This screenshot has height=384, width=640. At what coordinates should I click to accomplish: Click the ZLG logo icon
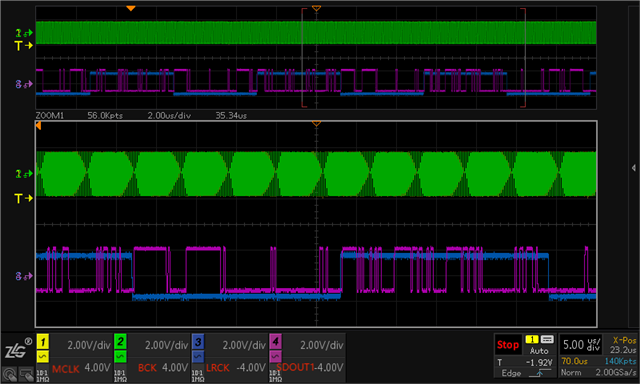[x=18, y=348]
